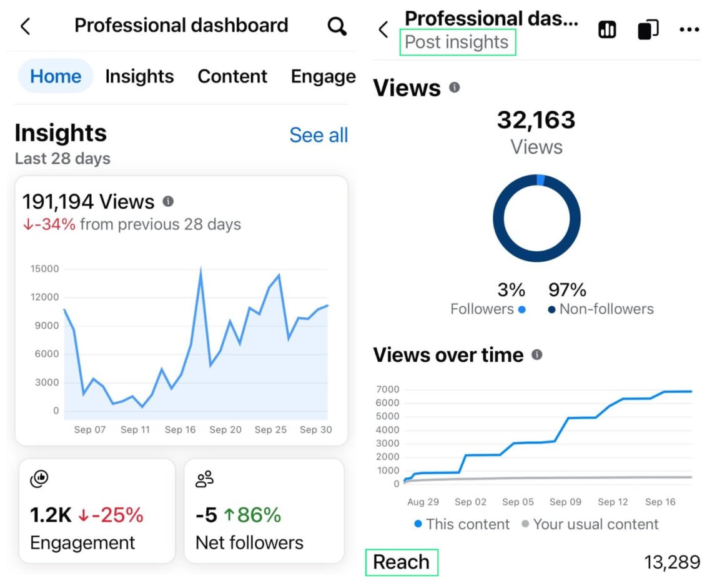
Task: Tap the Net followers people icon
Action: 204,479
